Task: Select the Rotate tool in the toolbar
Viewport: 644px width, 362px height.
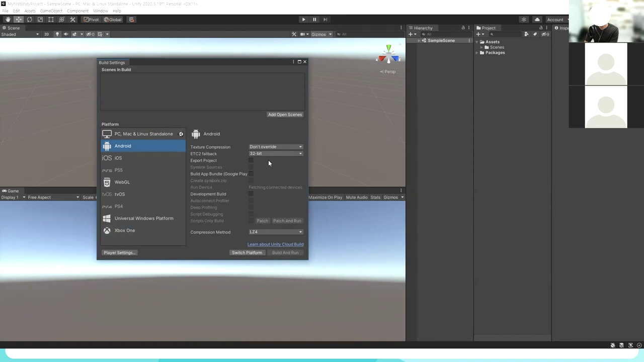Action: (x=29, y=20)
